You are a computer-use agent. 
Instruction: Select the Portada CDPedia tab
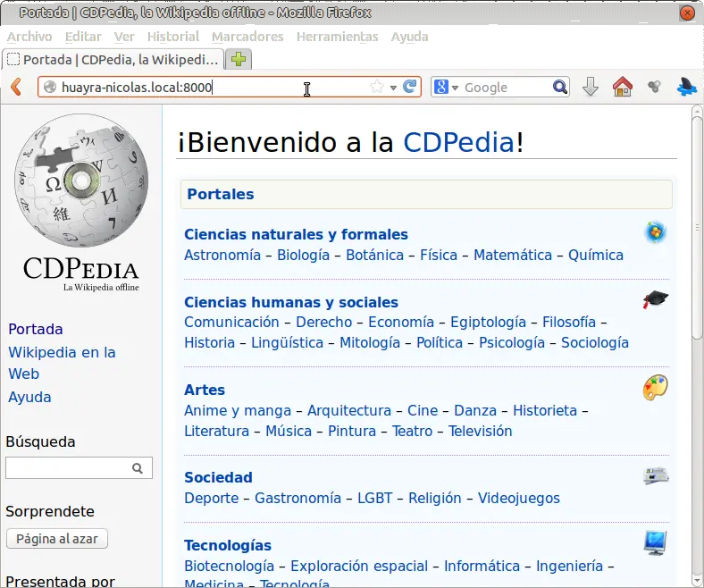point(113,59)
